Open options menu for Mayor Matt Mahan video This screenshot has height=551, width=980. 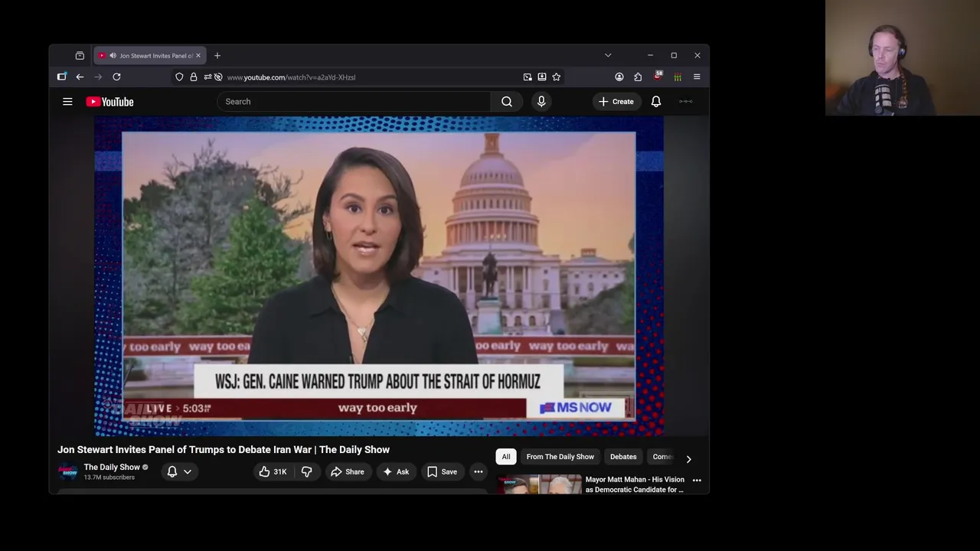pos(697,481)
